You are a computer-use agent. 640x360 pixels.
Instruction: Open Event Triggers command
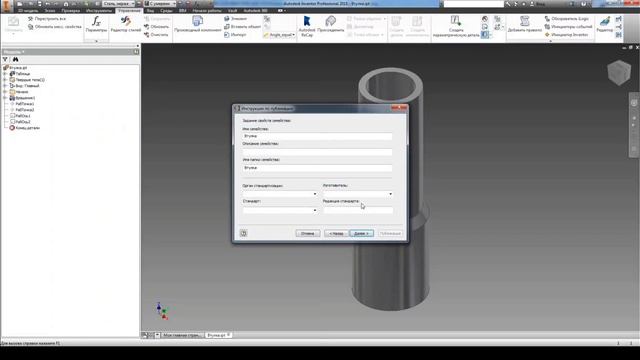coord(568,27)
